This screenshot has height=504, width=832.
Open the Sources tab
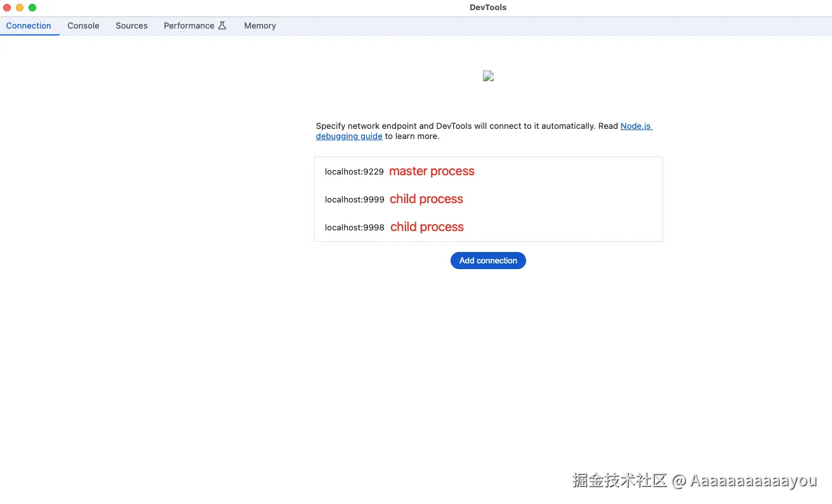[x=131, y=26]
